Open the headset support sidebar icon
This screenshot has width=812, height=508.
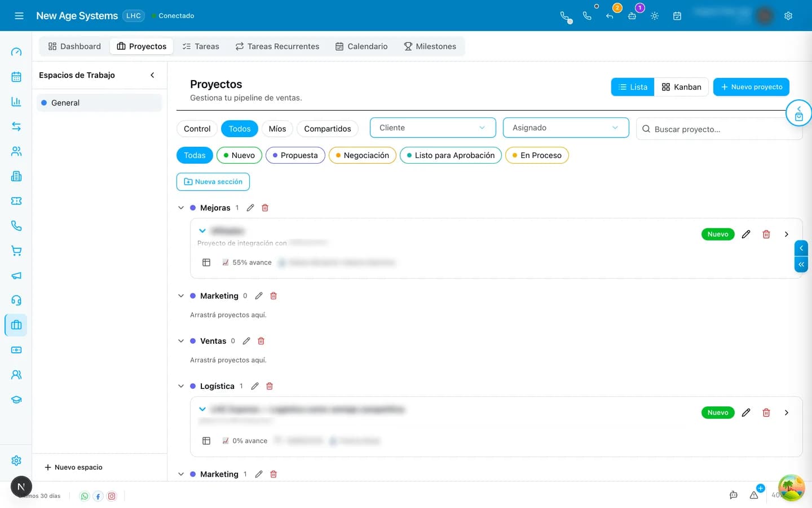(x=16, y=300)
